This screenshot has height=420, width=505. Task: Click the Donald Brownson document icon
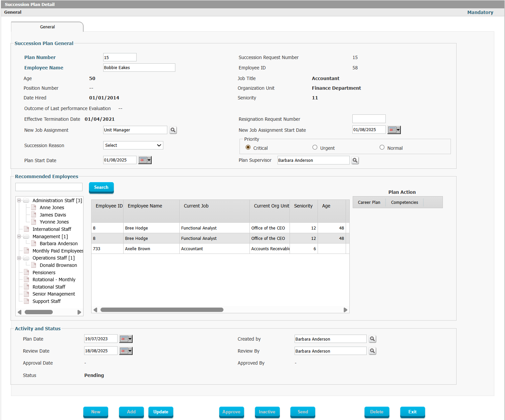pyautogui.click(x=34, y=265)
